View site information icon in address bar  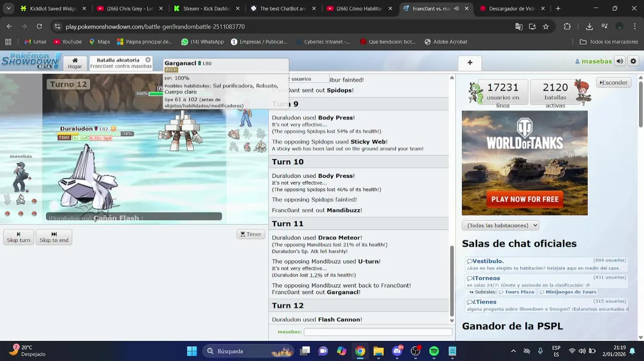pyautogui.click(x=57, y=27)
